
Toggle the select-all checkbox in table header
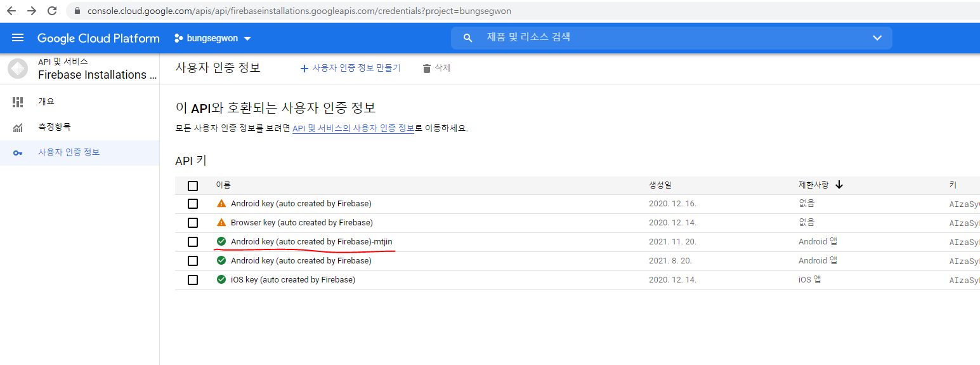click(x=193, y=186)
